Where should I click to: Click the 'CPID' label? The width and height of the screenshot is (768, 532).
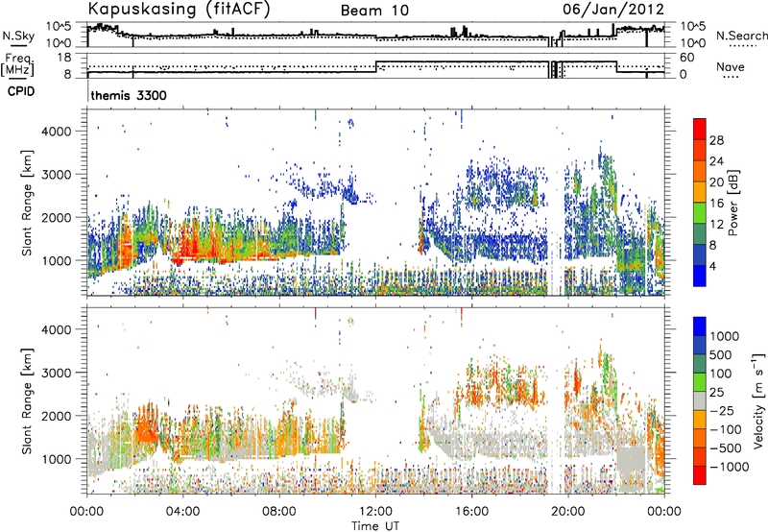pyautogui.click(x=21, y=91)
